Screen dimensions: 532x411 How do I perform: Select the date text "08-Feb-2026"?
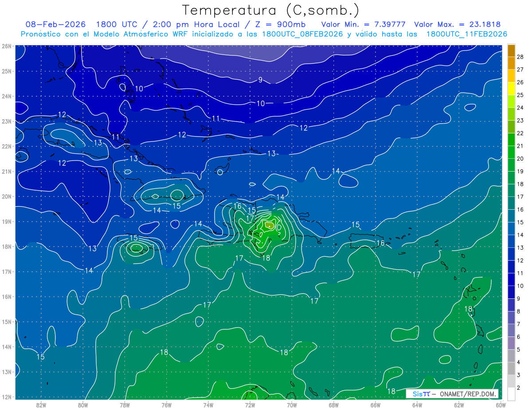[55, 24]
